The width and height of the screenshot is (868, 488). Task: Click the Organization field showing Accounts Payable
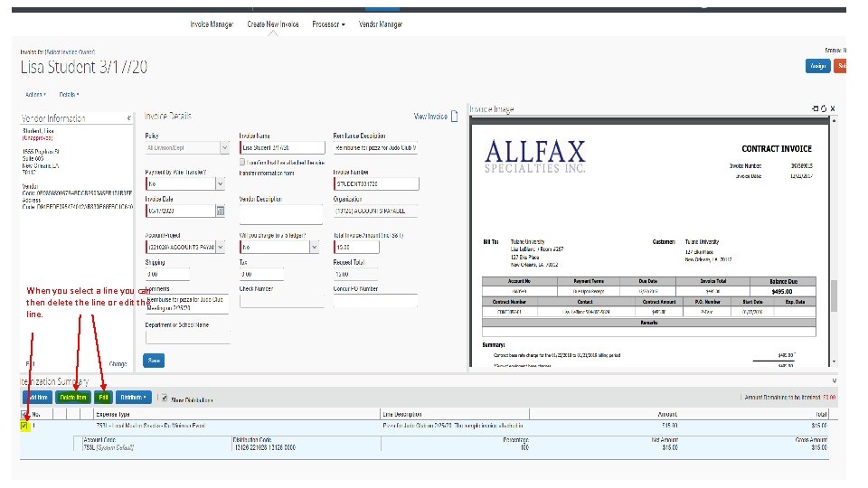click(x=375, y=211)
